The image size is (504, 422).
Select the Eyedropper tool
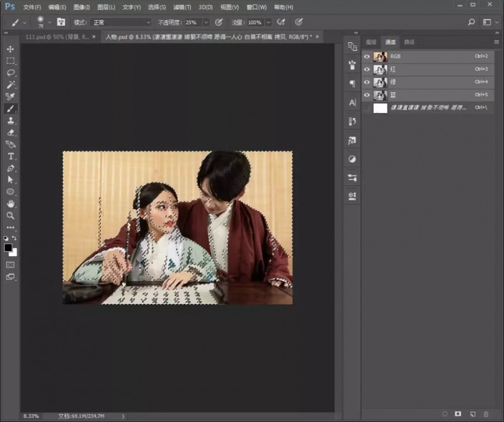tap(10, 97)
